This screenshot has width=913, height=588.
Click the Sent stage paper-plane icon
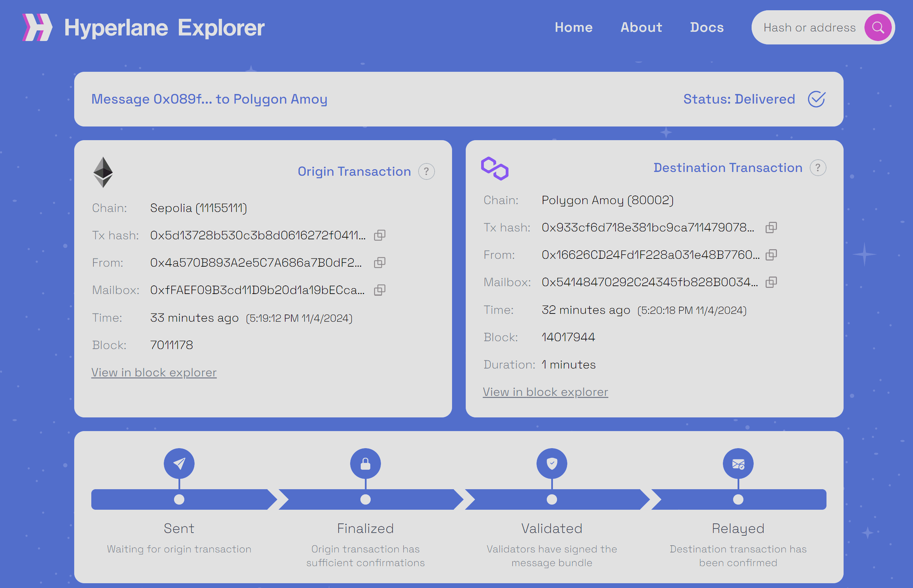pos(179,464)
